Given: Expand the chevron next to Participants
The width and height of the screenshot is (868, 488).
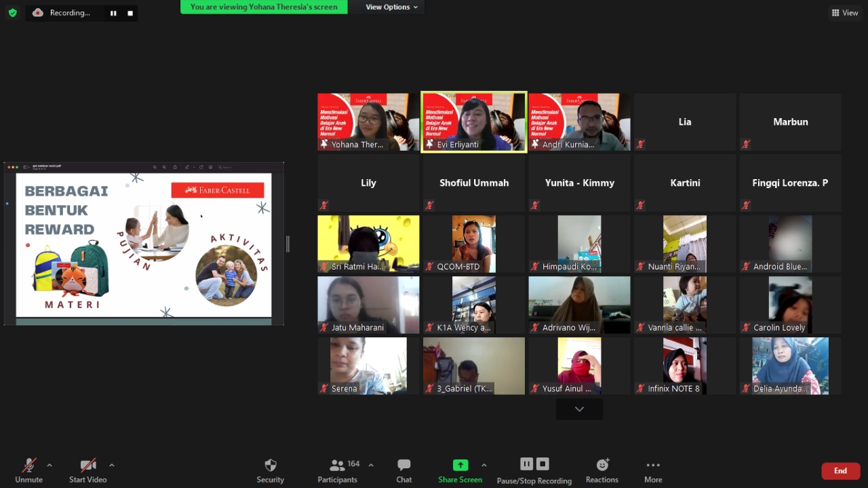Looking at the screenshot, I should pyautogui.click(x=371, y=466).
